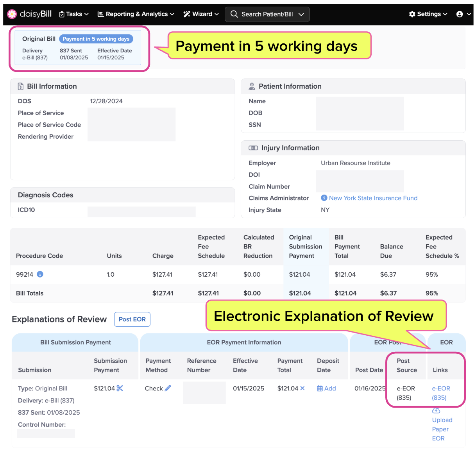Click the Injury Information icon
476x451 pixels.
point(253,148)
